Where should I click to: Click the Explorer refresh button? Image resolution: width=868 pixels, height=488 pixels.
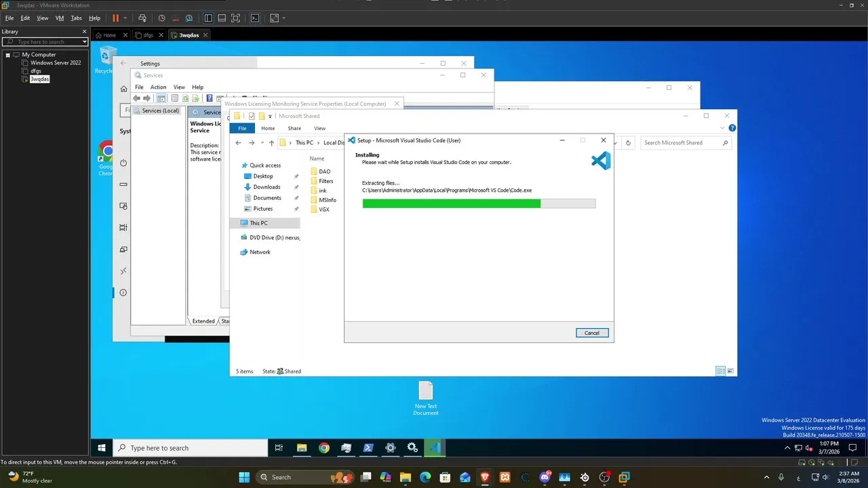pyautogui.click(x=628, y=143)
